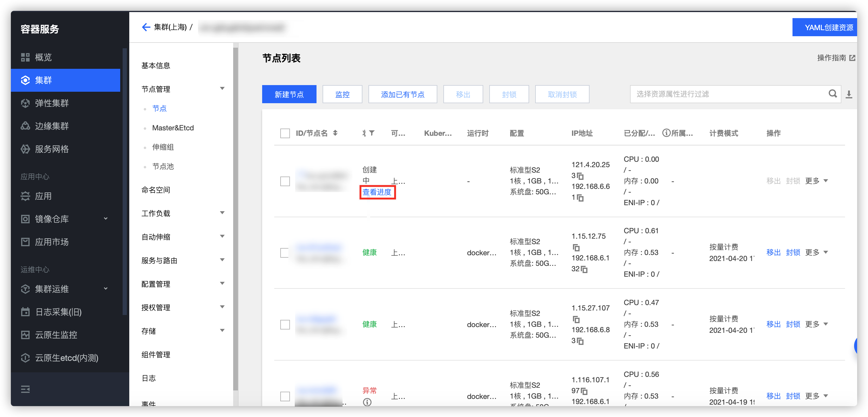This screenshot has width=868, height=417.
Task: Open 组件管理 menu item
Action: (156, 355)
